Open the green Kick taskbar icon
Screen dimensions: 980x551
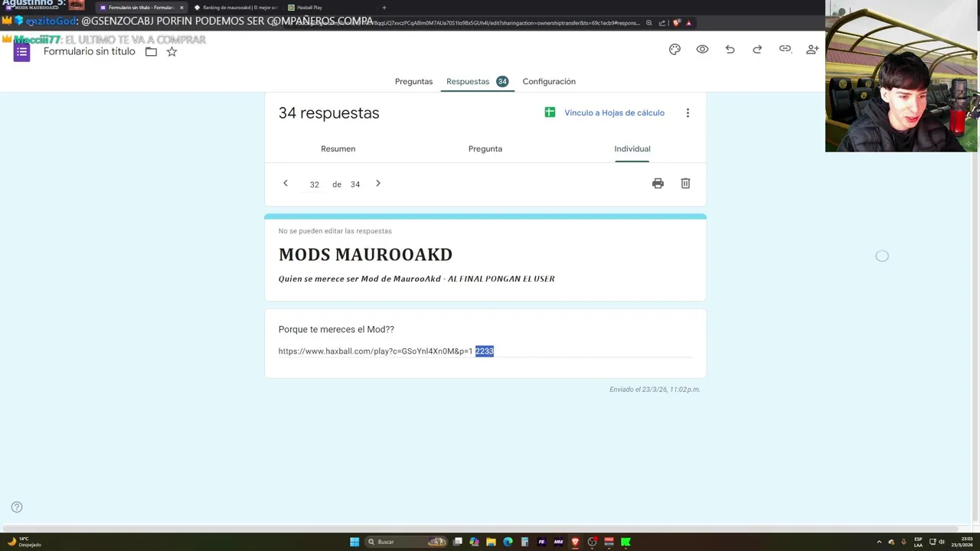pyautogui.click(x=626, y=542)
